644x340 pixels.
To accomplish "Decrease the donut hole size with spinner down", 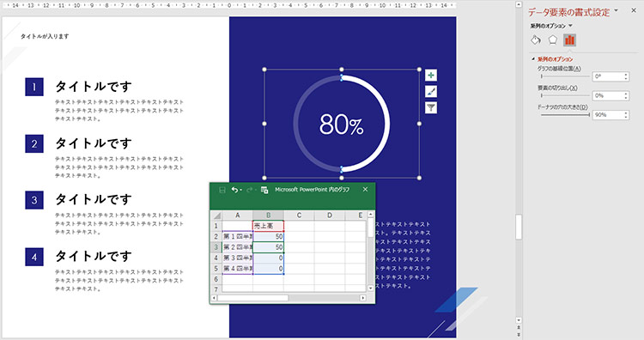I will tap(626, 118).
